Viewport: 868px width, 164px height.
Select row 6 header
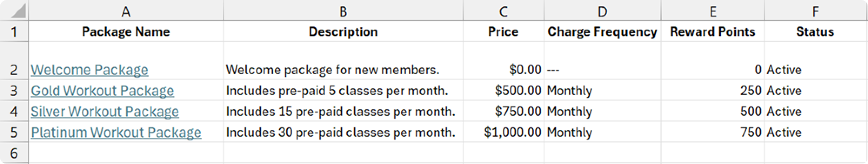[14, 153]
